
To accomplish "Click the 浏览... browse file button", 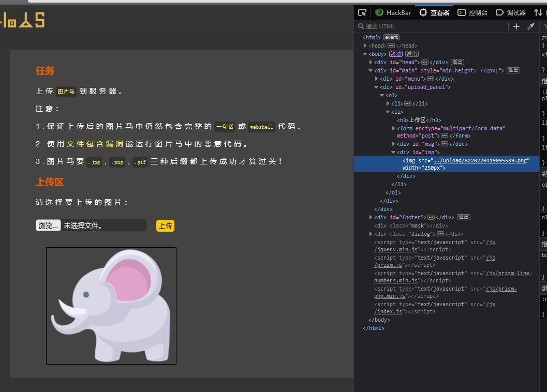I will pyautogui.click(x=48, y=225).
